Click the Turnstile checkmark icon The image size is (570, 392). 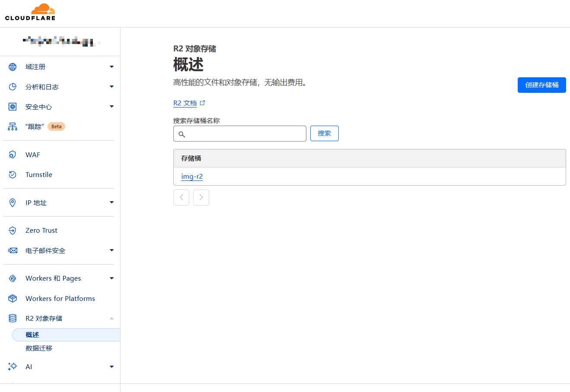13,174
